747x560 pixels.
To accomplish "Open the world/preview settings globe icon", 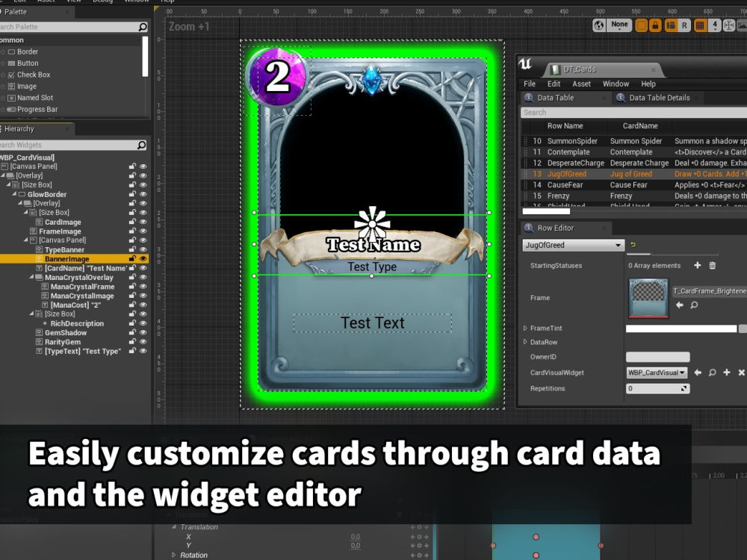I will [x=598, y=25].
